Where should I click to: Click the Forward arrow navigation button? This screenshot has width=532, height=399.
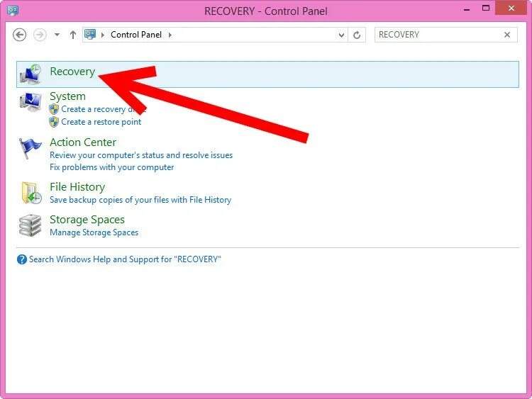[40, 35]
